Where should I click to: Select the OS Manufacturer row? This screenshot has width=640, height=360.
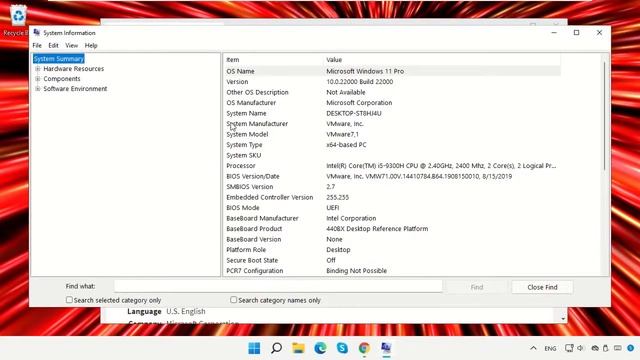pos(392,103)
